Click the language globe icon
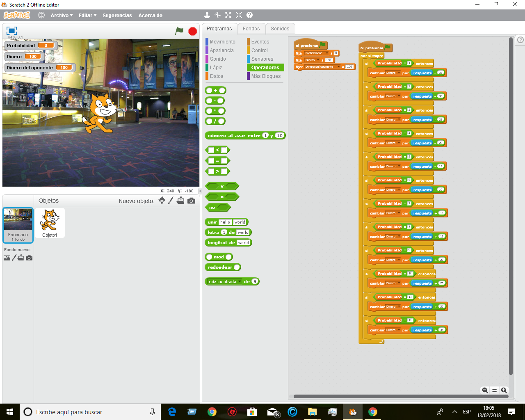 click(41, 15)
